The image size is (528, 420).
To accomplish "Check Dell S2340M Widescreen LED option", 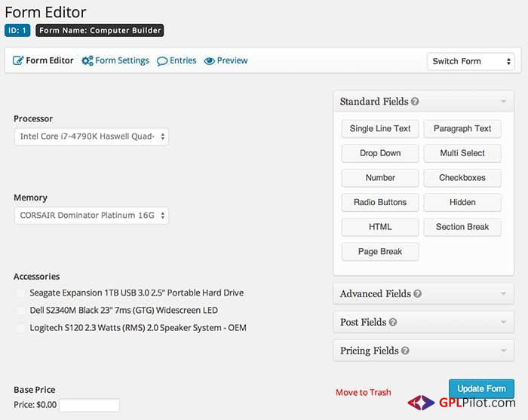I will [x=21, y=311].
